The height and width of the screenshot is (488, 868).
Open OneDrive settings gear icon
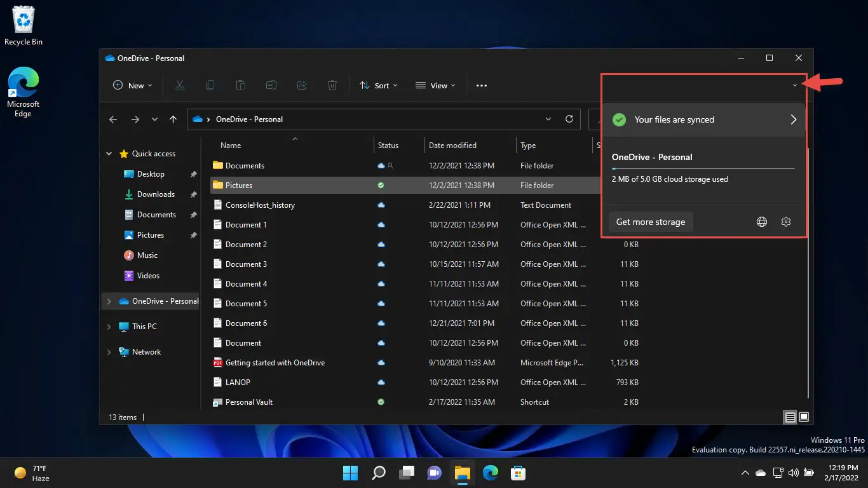point(786,222)
